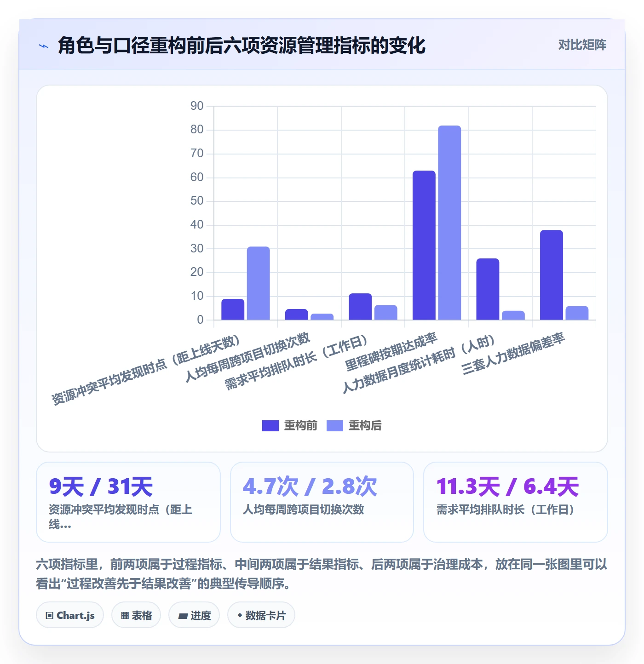Click the 重构前 bar for 需求平均排队时长
Image resolution: width=644 pixels, height=664 pixels.
tap(360, 306)
